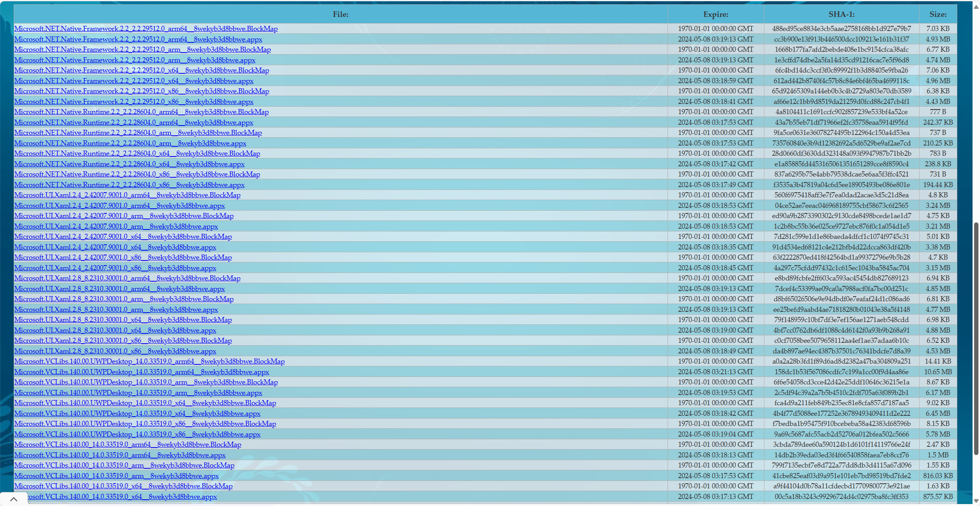Click the Size column header

[x=938, y=15]
